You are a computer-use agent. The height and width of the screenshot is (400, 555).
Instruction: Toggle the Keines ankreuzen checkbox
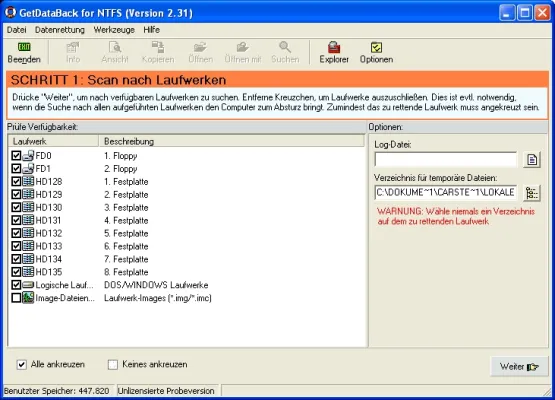tap(113, 365)
